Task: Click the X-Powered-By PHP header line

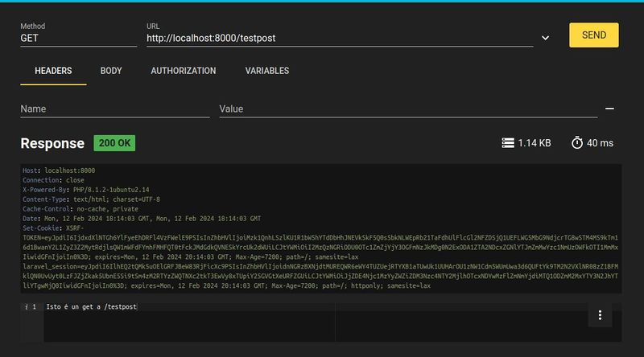Action: [x=86, y=190]
